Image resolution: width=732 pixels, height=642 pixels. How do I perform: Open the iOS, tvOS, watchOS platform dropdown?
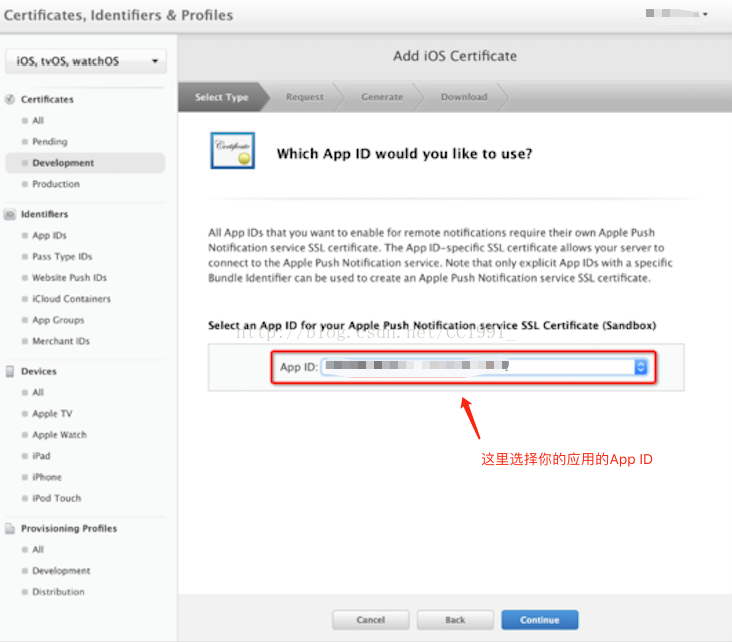click(86, 61)
